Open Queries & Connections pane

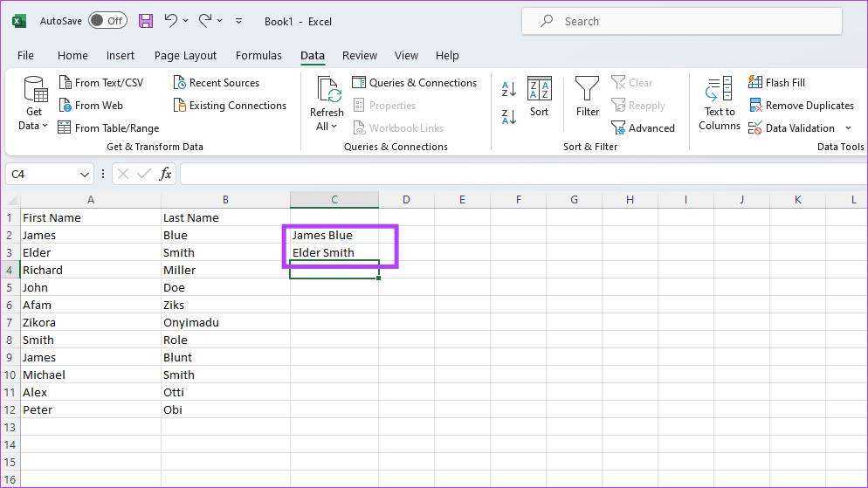415,82
